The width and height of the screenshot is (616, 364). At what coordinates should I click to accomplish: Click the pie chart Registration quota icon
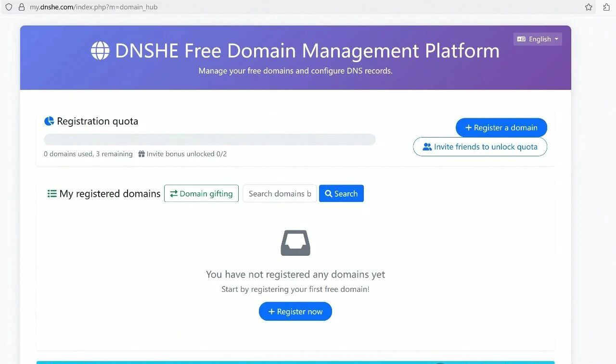[x=49, y=121]
